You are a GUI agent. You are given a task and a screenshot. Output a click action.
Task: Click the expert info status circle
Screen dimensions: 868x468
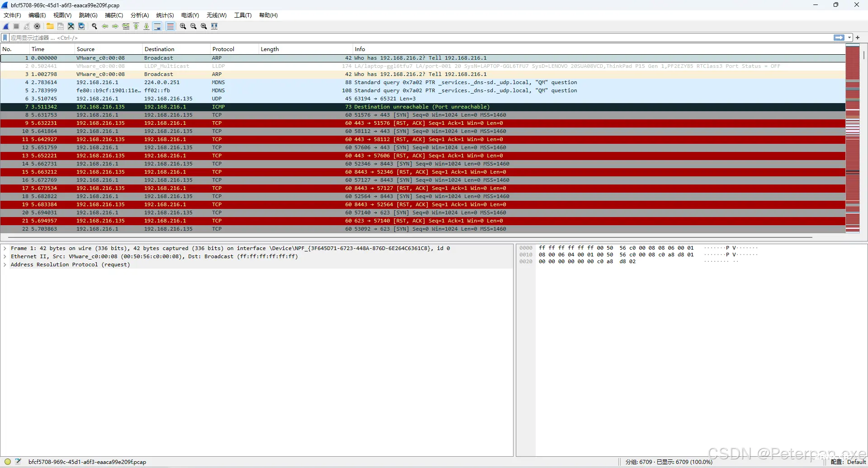tap(8, 462)
